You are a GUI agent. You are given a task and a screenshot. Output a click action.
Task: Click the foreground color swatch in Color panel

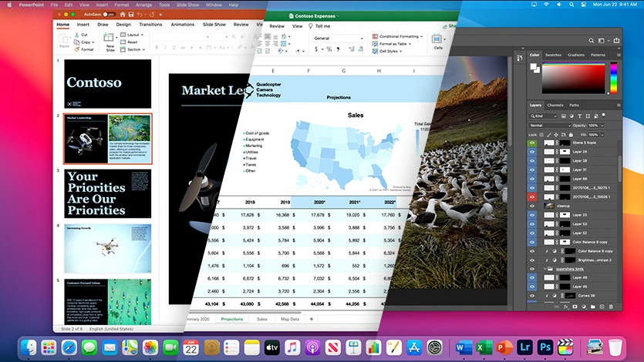[x=533, y=66]
